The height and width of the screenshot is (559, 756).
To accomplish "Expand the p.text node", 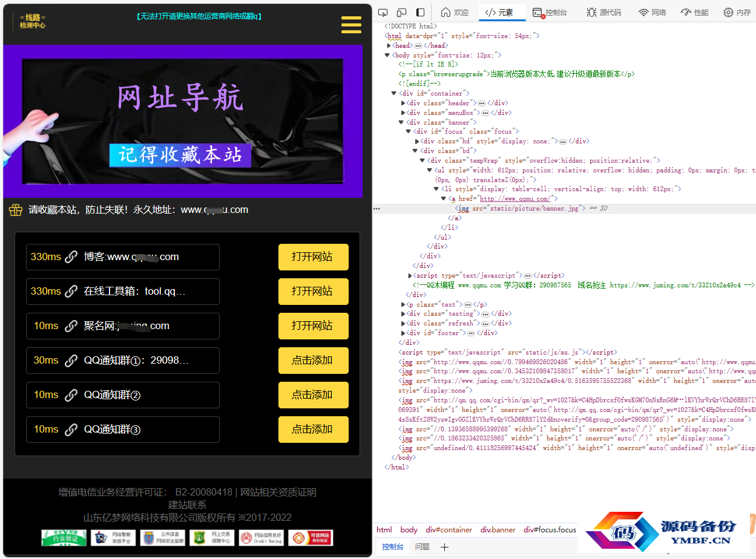I will (x=403, y=304).
